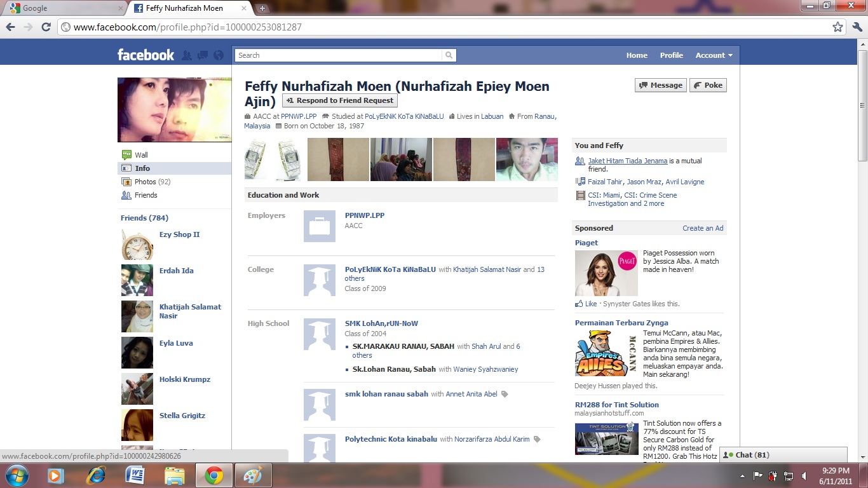Select the Feffy Nurhafizah Moen tab

click(x=190, y=8)
